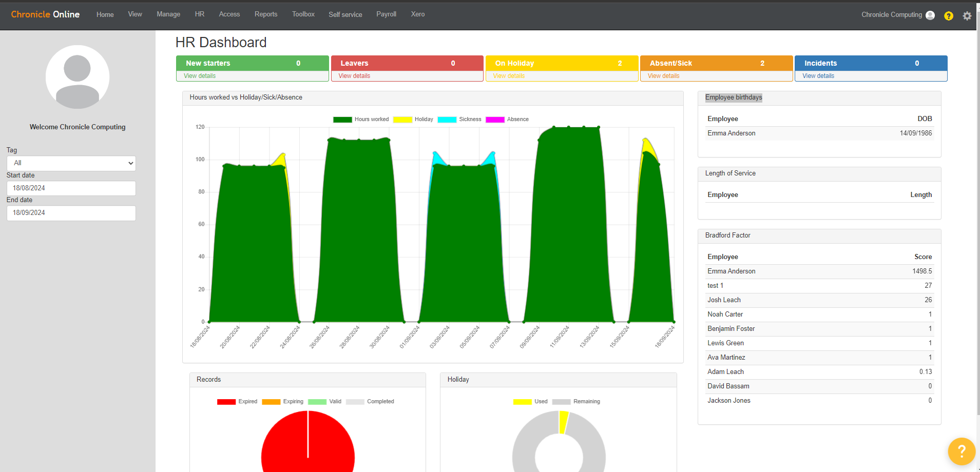View details for Absent/Sick

tap(663, 76)
